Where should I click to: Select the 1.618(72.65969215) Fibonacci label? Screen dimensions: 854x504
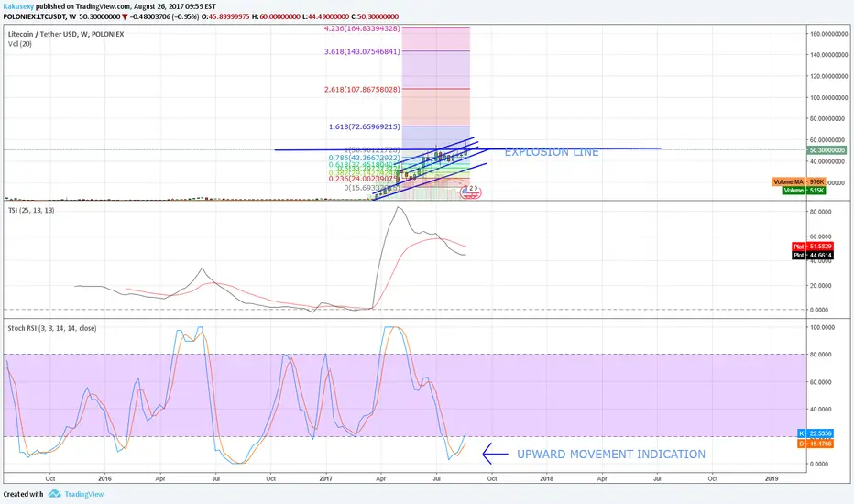pyautogui.click(x=365, y=126)
